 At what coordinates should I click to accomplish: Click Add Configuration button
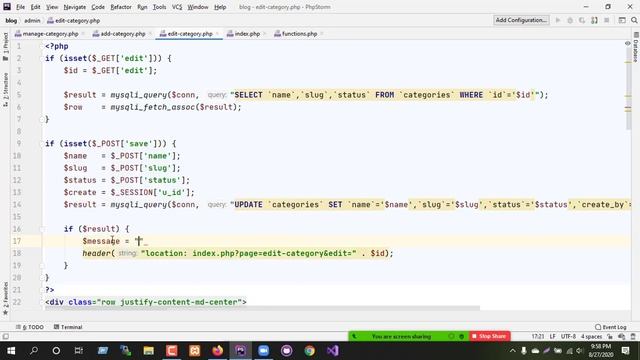[x=521, y=20]
